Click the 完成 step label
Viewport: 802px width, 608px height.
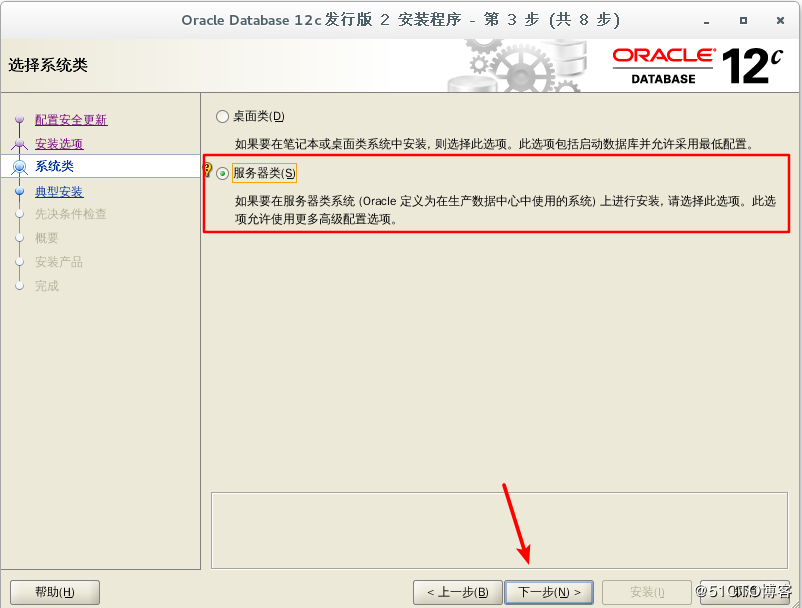tap(47, 286)
